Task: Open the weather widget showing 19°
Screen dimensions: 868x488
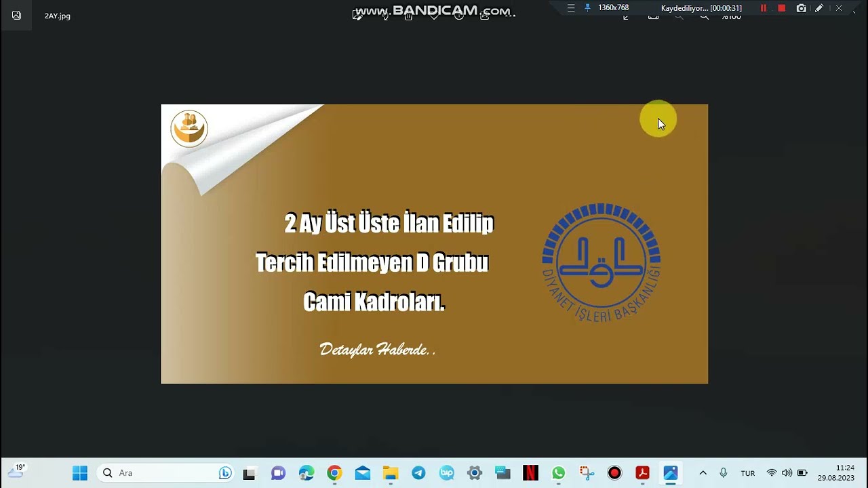Action: pyautogui.click(x=16, y=472)
